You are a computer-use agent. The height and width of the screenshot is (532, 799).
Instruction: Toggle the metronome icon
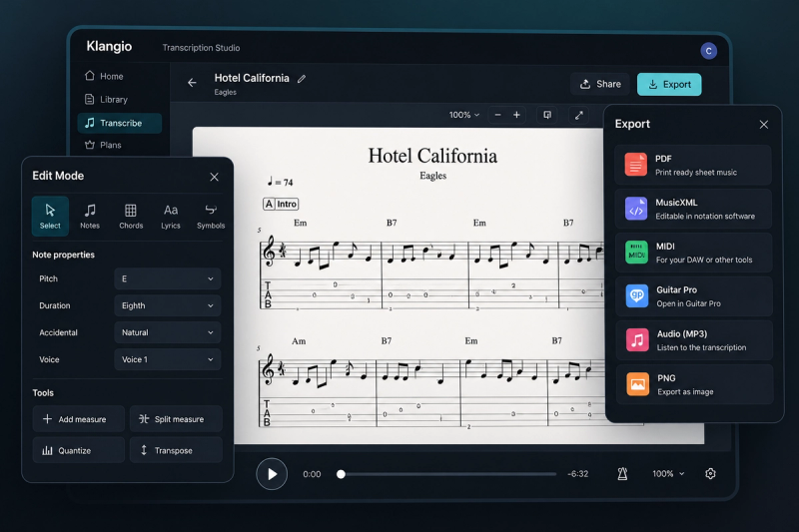click(622, 474)
